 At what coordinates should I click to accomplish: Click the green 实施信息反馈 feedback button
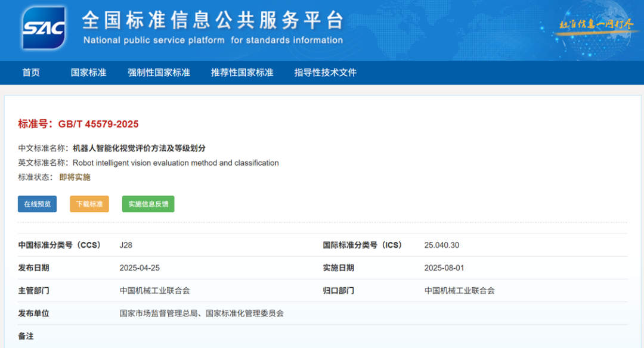tap(147, 204)
